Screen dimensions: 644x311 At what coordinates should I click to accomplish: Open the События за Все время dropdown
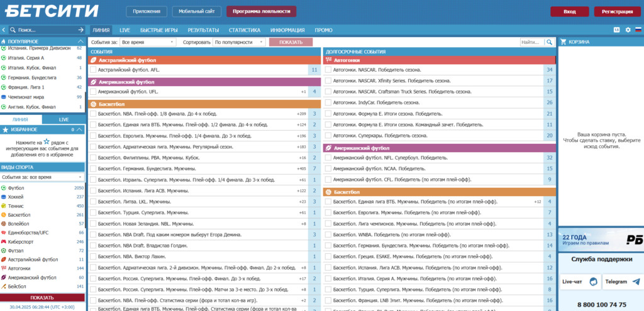click(x=148, y=42)
